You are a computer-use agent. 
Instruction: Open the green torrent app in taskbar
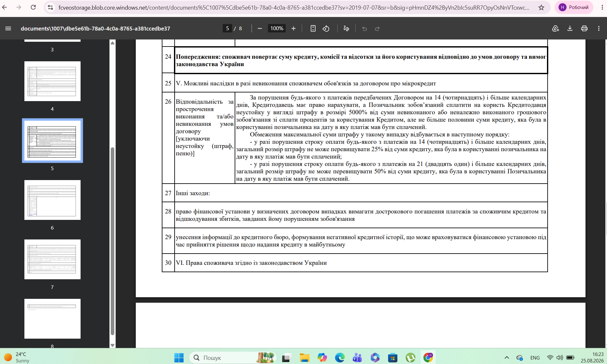pyautogui.click(x=410, y=358)
